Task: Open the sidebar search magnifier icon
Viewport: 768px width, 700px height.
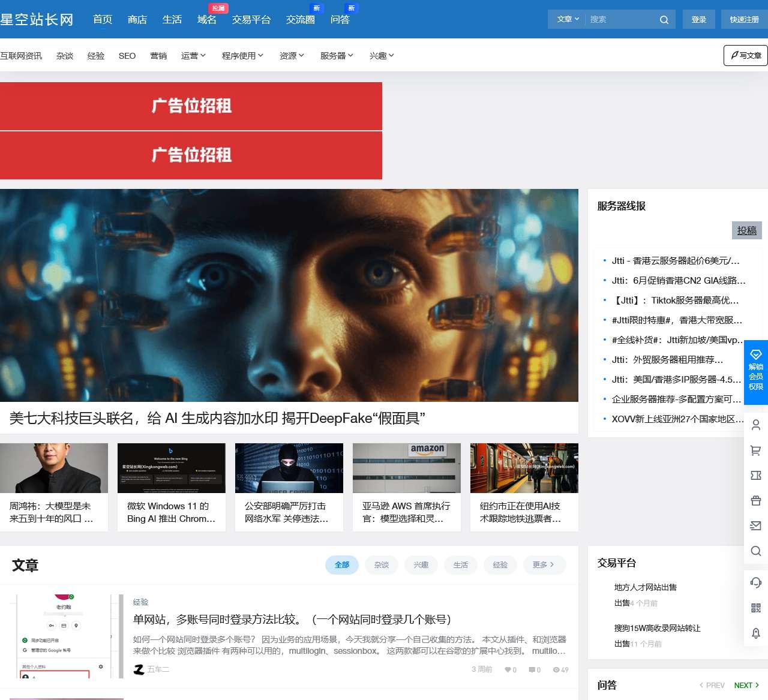Action: point(755,551)
